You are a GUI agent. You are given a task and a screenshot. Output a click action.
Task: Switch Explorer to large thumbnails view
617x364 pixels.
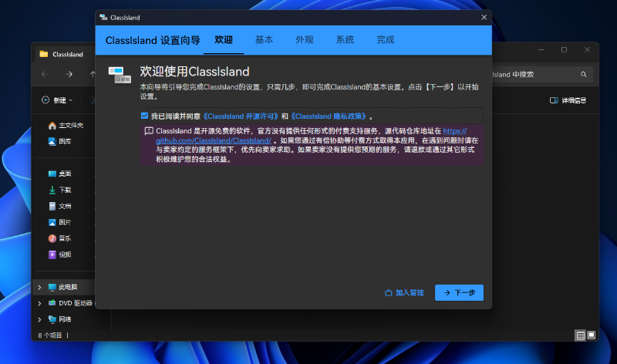(x=591, y=335)
